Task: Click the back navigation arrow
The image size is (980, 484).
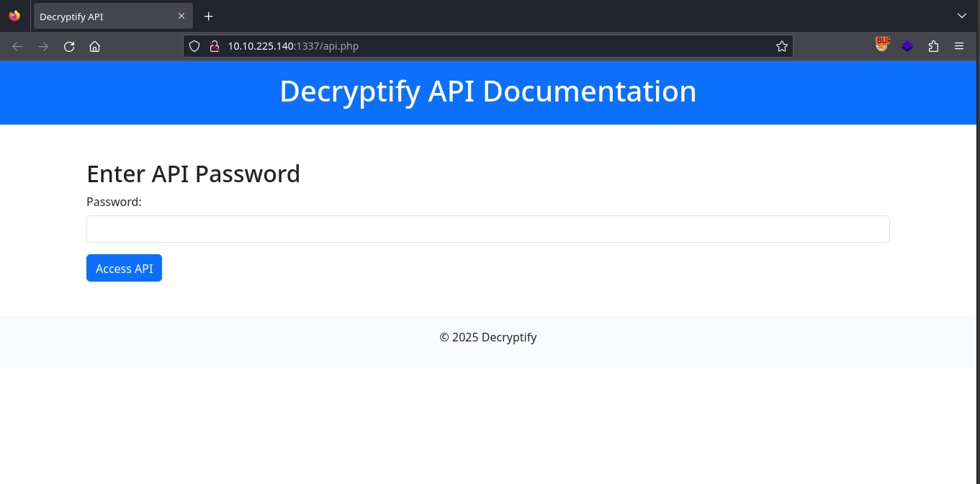Action: click(17, 47)
